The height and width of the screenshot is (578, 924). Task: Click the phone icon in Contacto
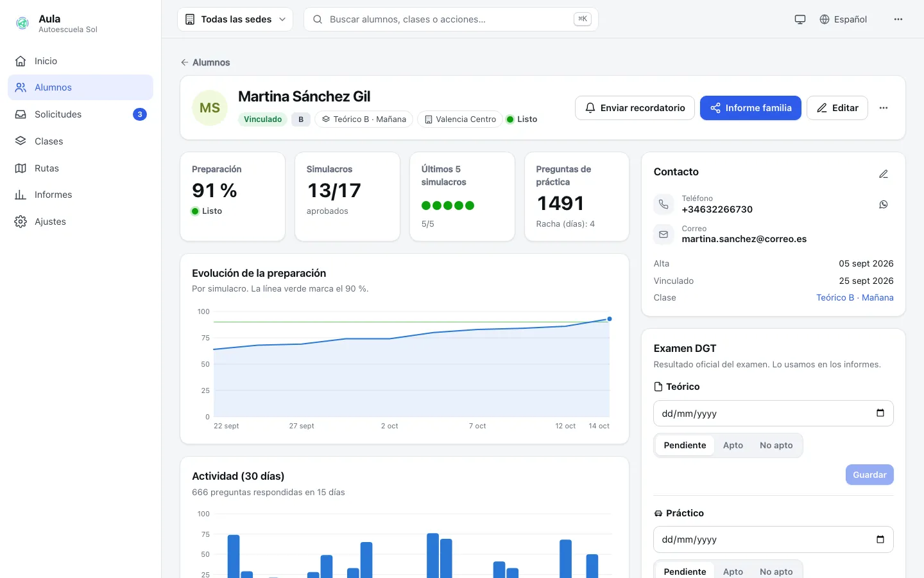point(663,204)
